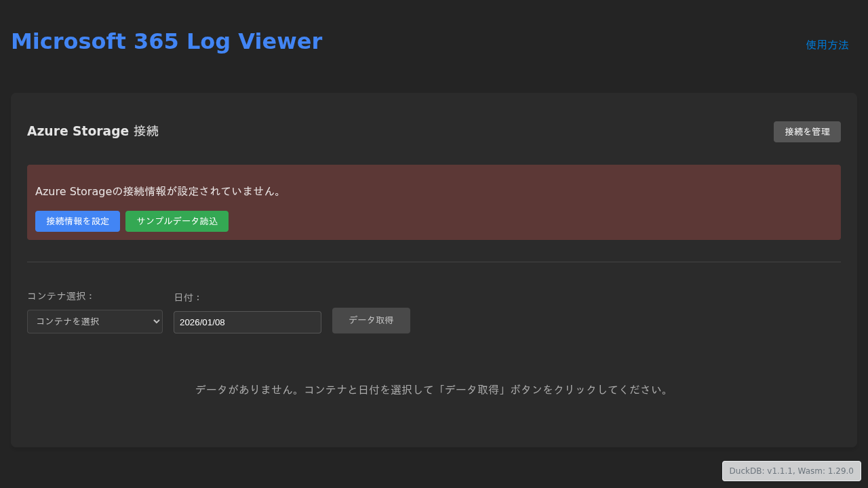Open 接続を管理 to manage connections
Image resolution: width=868 pixels, height=488 pixels.
pos(807,131)
